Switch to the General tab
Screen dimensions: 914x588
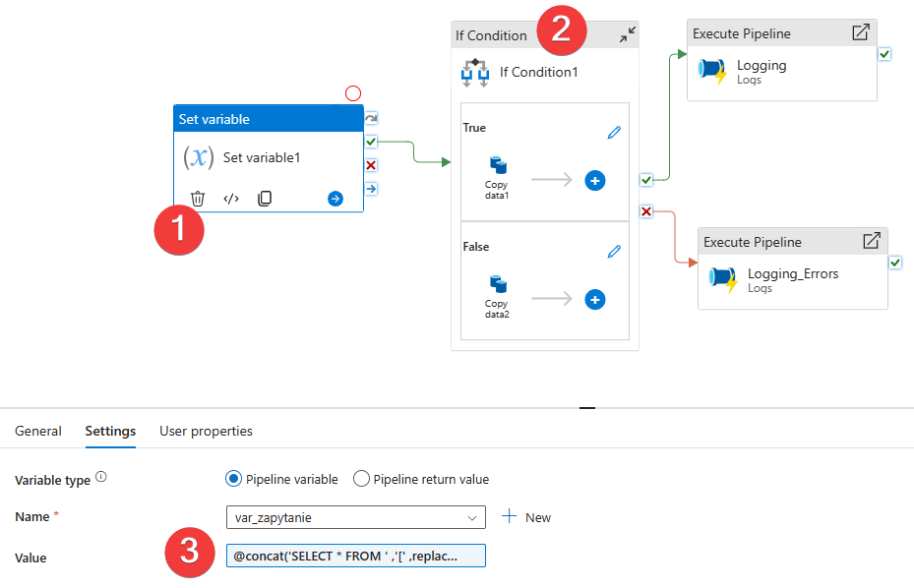[x=38, y=431]
